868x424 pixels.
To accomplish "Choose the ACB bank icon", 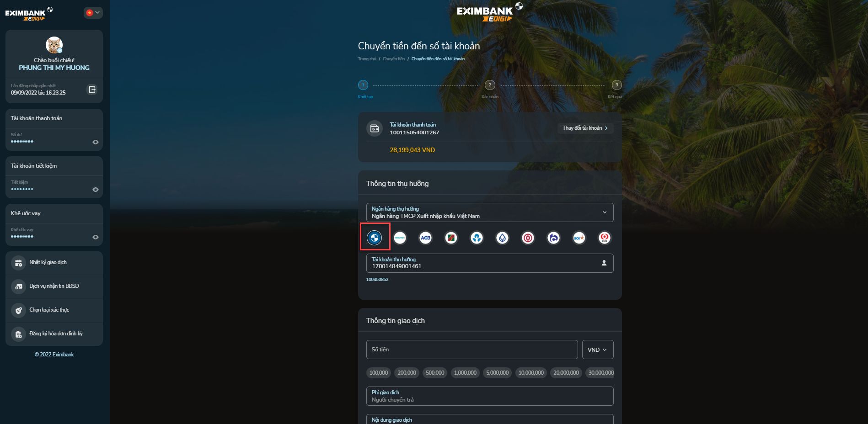I will coord(425,238).
